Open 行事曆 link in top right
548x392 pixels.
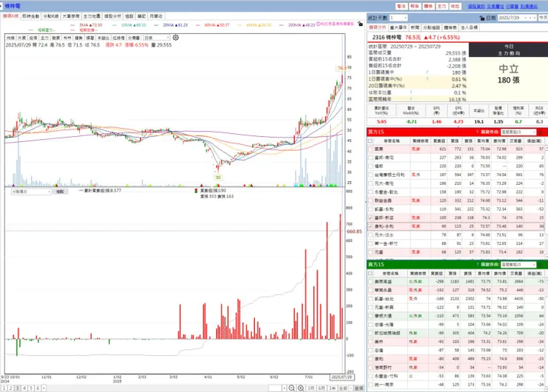click(x=512, y=6)
